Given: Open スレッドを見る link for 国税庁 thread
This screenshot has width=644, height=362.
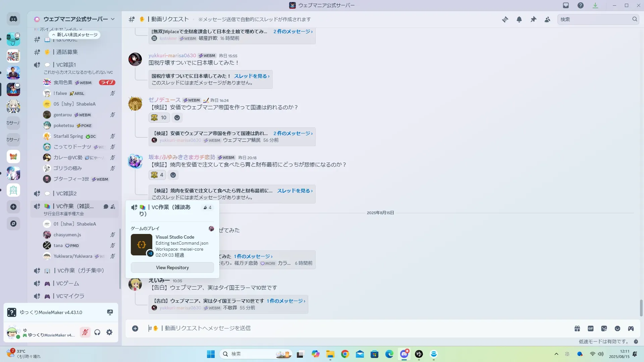Looking at the screenshot, I should (252, 76).
